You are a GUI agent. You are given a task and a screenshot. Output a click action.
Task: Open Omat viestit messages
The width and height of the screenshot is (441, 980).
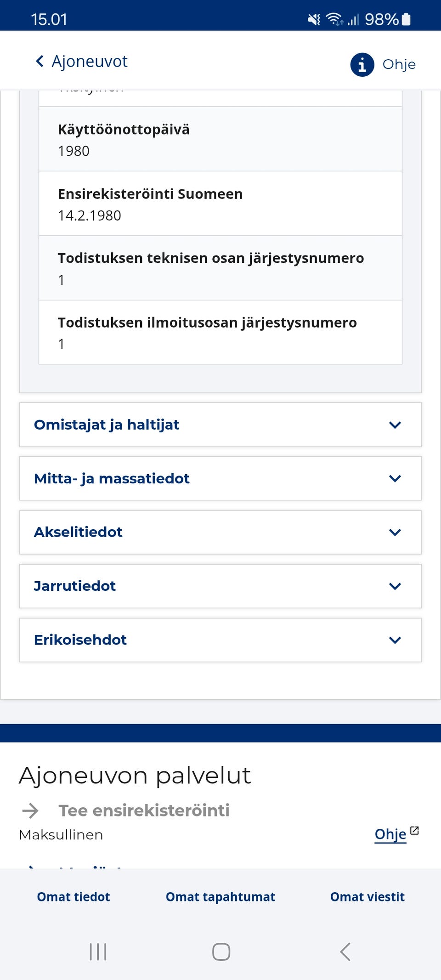(367, 897)
